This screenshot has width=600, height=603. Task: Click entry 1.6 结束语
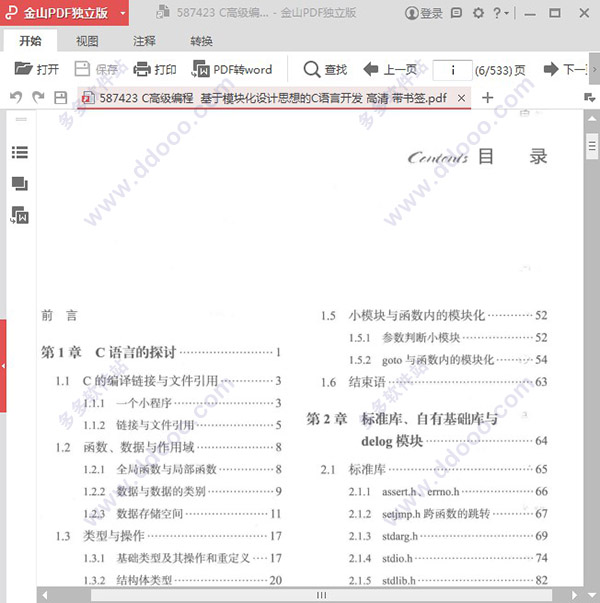pos(434,382)
